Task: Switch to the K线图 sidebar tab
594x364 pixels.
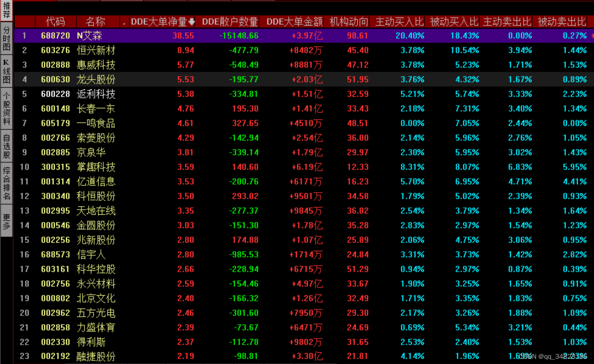Action: pyautogui.click(x=6, y=71)
